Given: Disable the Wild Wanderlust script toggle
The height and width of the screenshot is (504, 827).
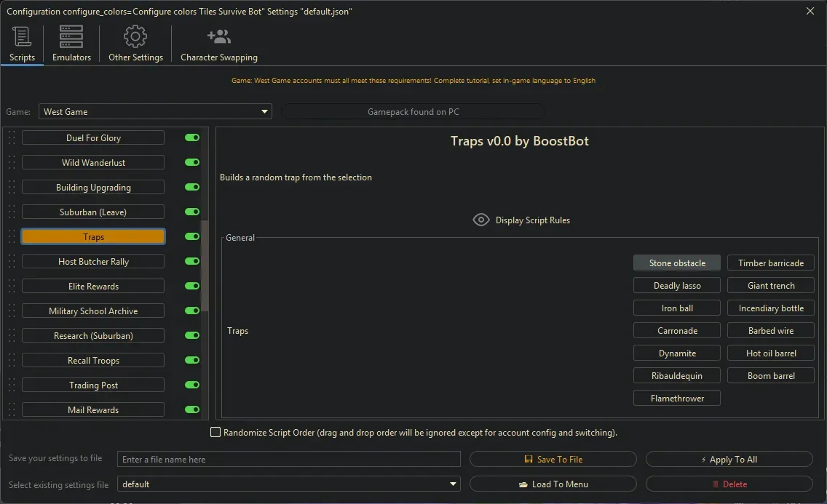Looking at the screenshot, I should [x=192, y=162].
